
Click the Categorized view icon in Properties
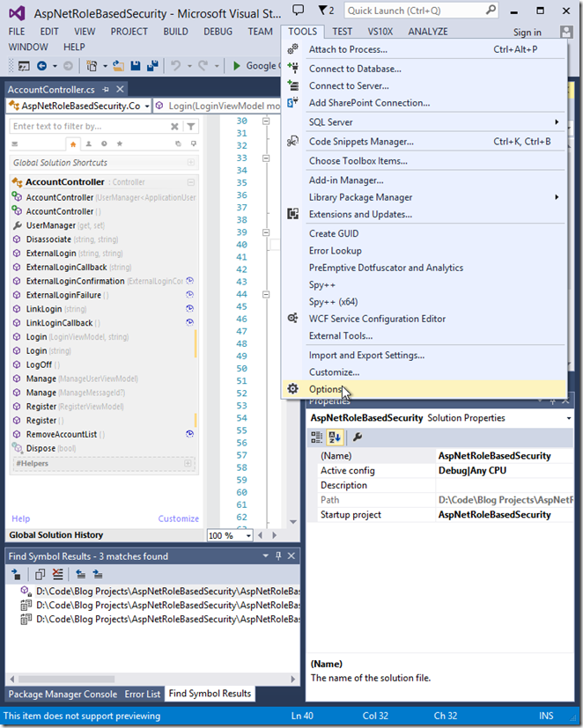(x=317, y=437)
